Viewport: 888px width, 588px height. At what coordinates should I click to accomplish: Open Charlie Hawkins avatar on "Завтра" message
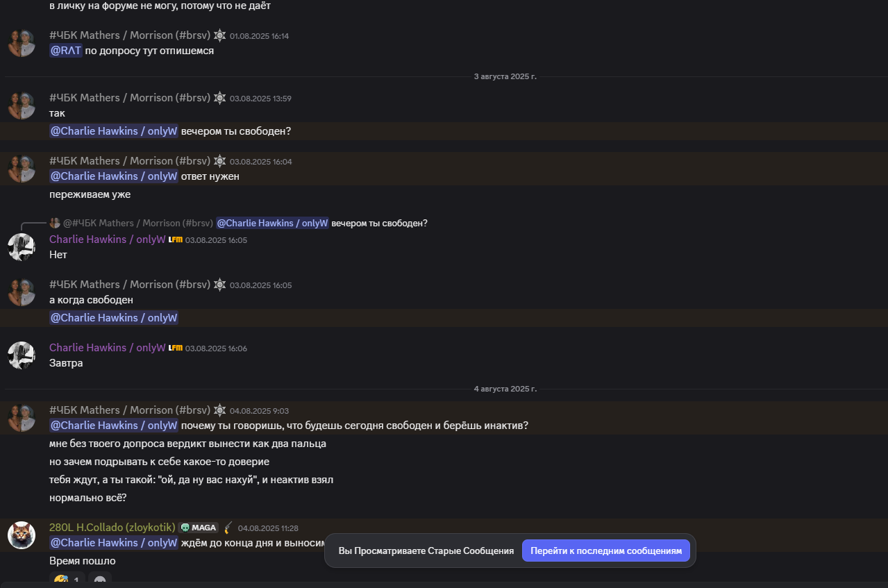pyautogui.click(x=22, y=355)
